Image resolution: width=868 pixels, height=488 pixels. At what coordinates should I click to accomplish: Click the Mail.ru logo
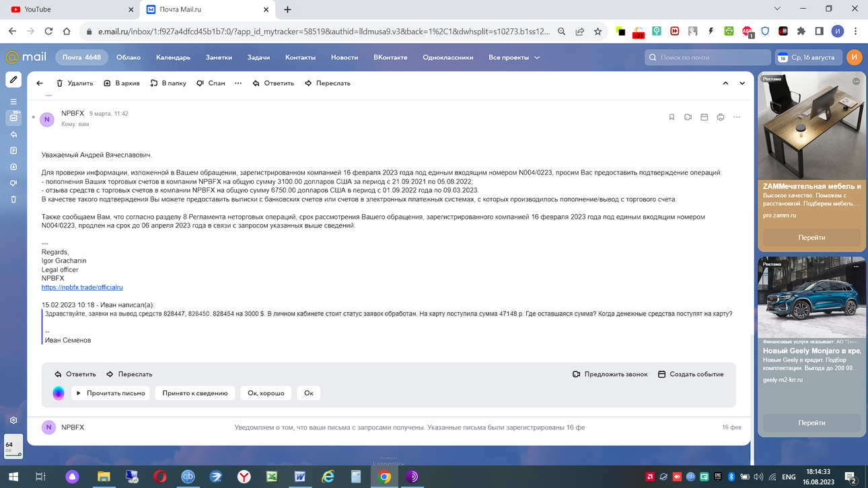click(26, 57)
